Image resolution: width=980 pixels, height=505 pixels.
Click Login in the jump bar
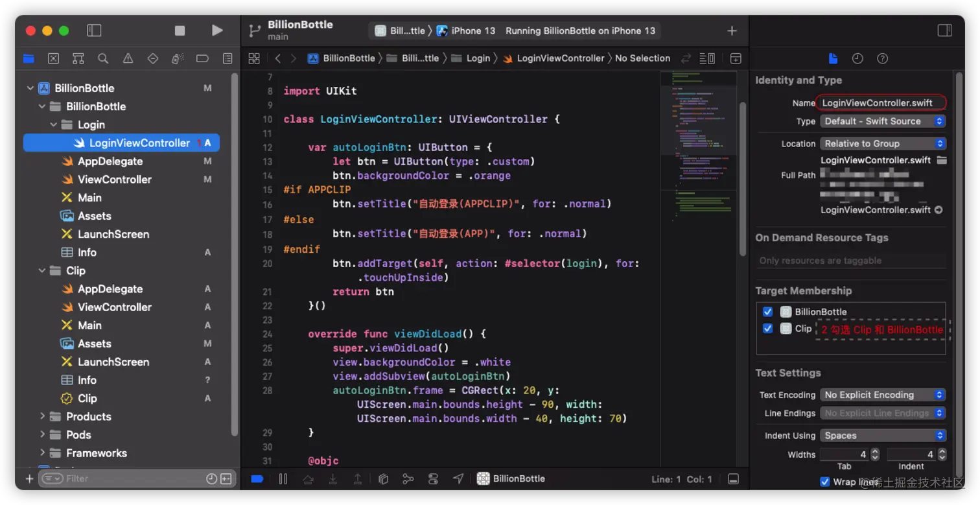471,58
